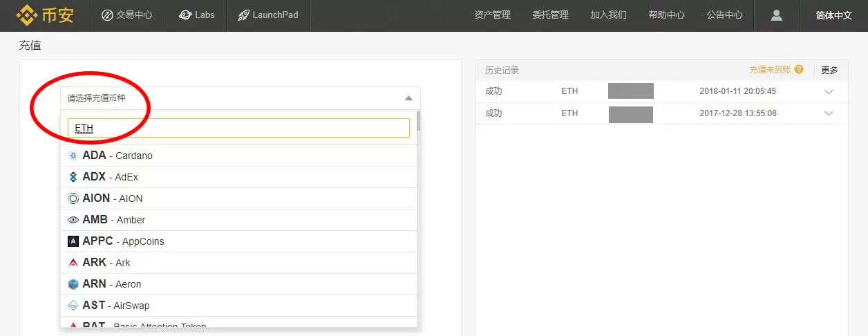Collapse the 请选择充值币种 coin selector
The image size is (868, 336).
coord(240,98)
